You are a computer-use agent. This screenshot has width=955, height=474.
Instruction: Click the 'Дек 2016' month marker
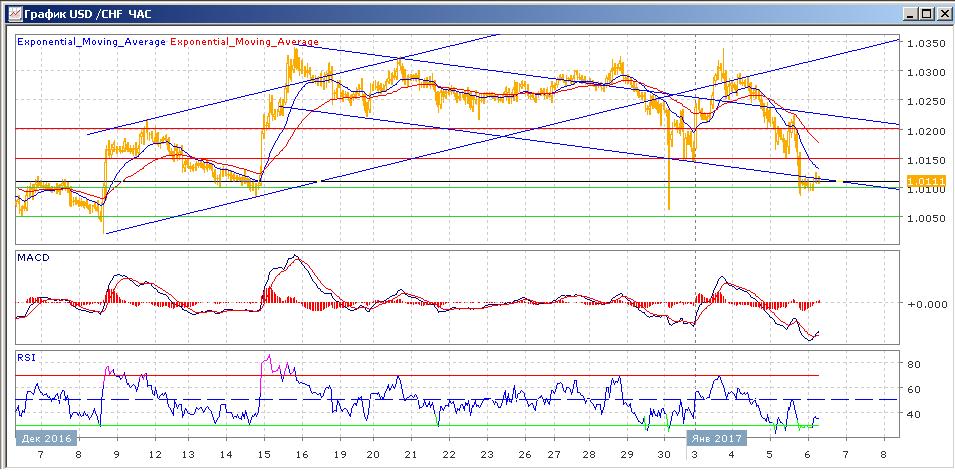pos(47,439)
